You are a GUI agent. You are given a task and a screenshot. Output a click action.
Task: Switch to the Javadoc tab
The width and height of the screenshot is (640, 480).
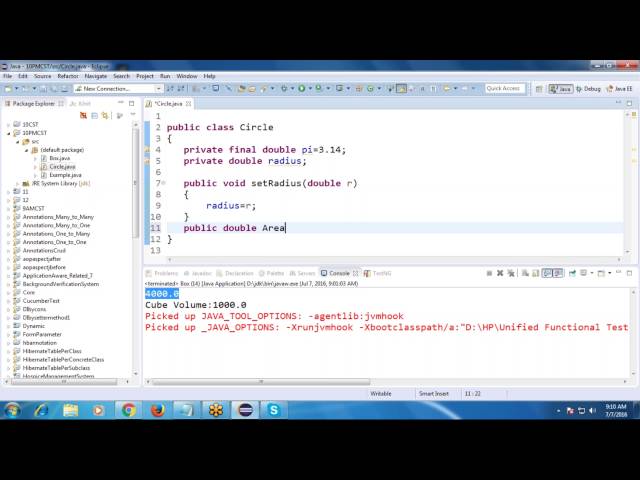(x=197, y=273)
